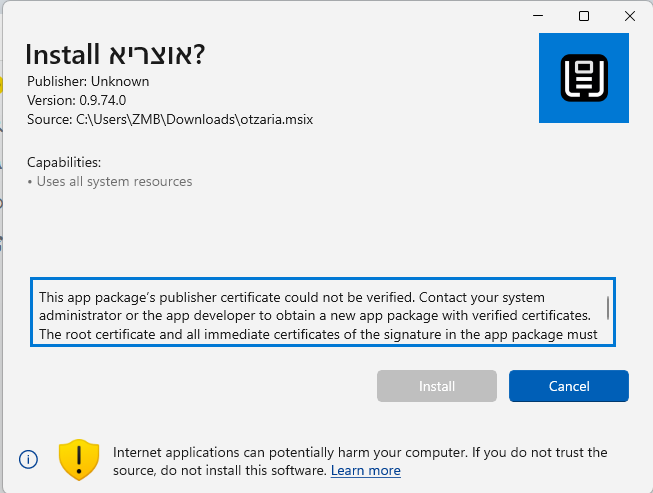
Task: Minimize the installer window
Action: click(539, 16)
